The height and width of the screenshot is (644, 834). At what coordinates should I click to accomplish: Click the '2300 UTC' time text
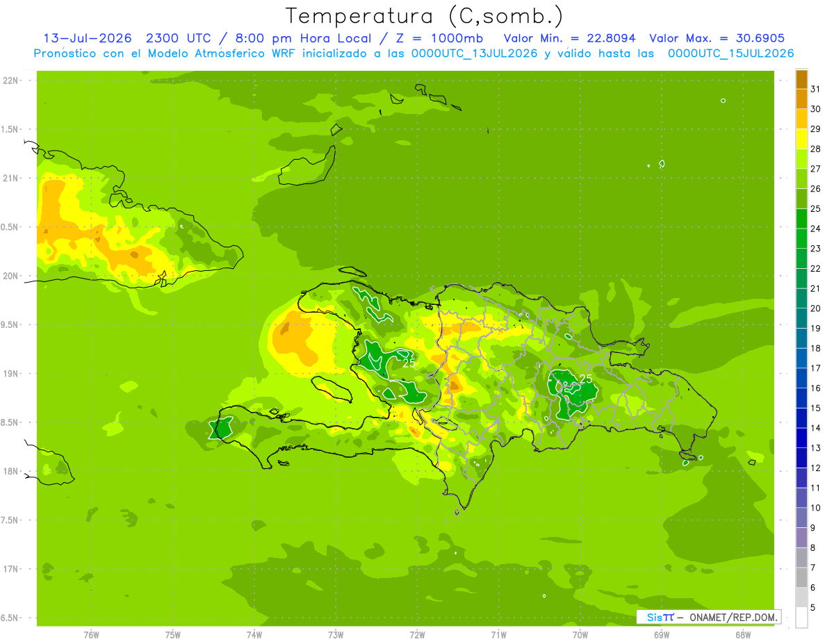pos(180,38)
